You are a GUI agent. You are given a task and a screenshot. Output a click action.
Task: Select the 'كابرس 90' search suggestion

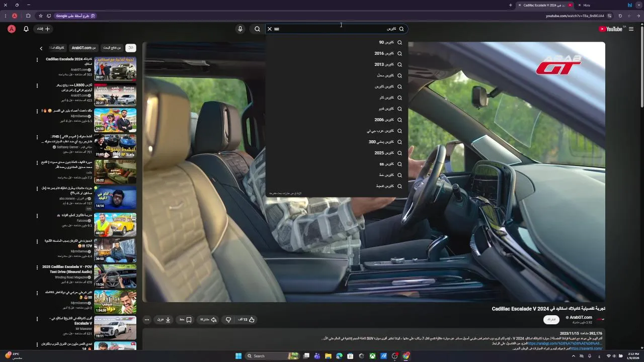[337, 42]
